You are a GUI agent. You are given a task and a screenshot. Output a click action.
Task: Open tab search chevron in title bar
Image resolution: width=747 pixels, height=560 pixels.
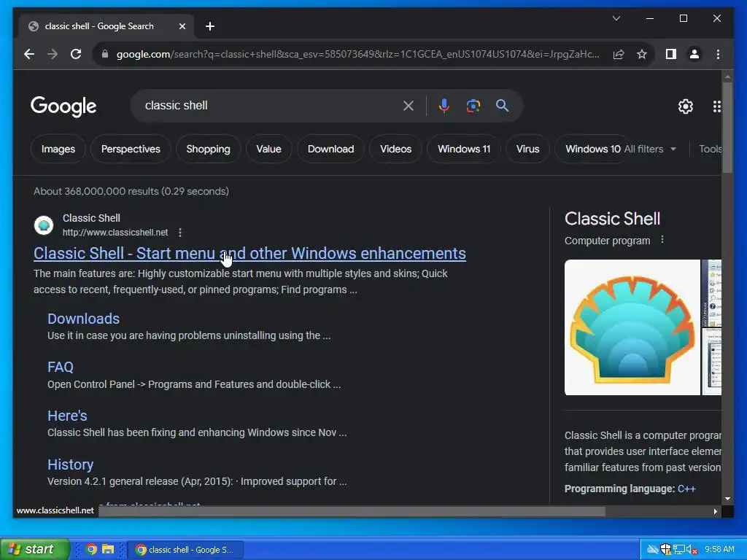pyautogui.click(x=616, y=18)
